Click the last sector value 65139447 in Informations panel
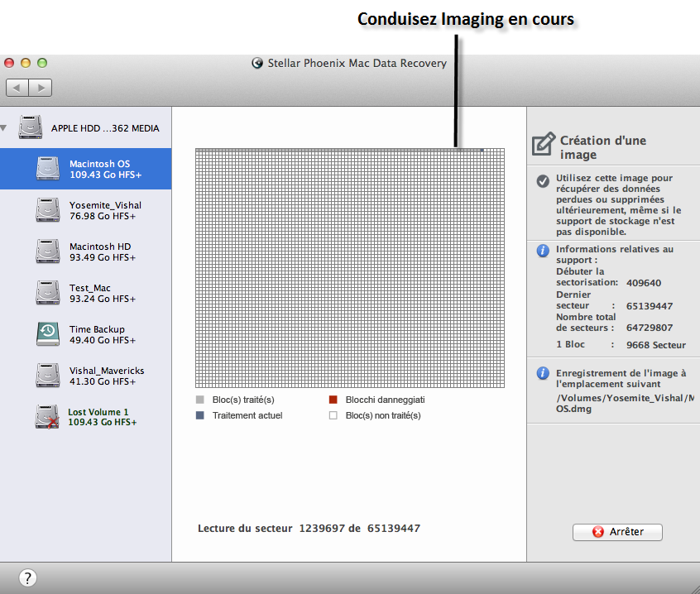Image resolution: width=700 pixels, height=594 pixels. (649, 306)
